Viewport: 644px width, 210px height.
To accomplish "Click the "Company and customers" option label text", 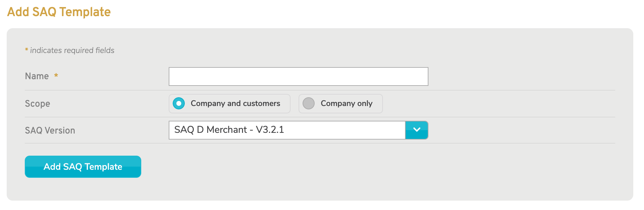I will tap(235, 103).
